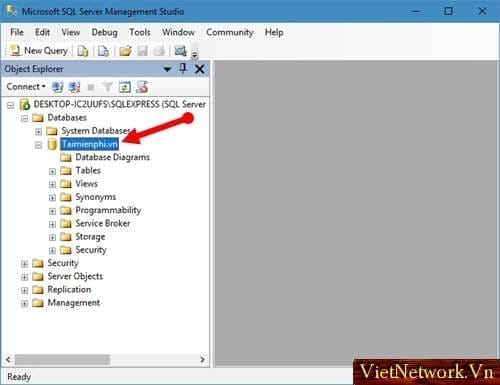
Task: Open the View menu
Action: click(71, 32)
